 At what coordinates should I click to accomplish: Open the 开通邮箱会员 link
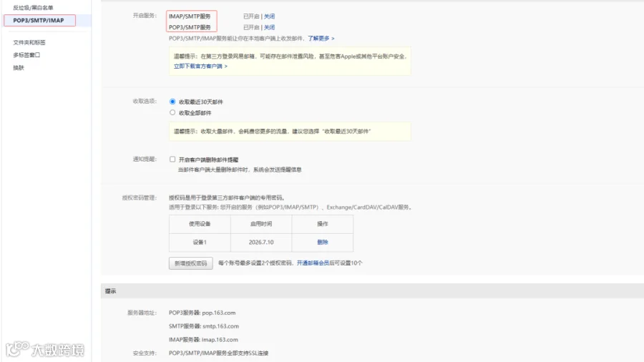[x=313, y=263]
